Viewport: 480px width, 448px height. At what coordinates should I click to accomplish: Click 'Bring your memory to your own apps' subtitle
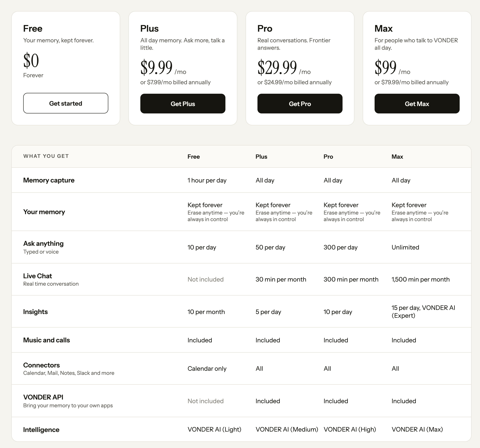(68, 405)
